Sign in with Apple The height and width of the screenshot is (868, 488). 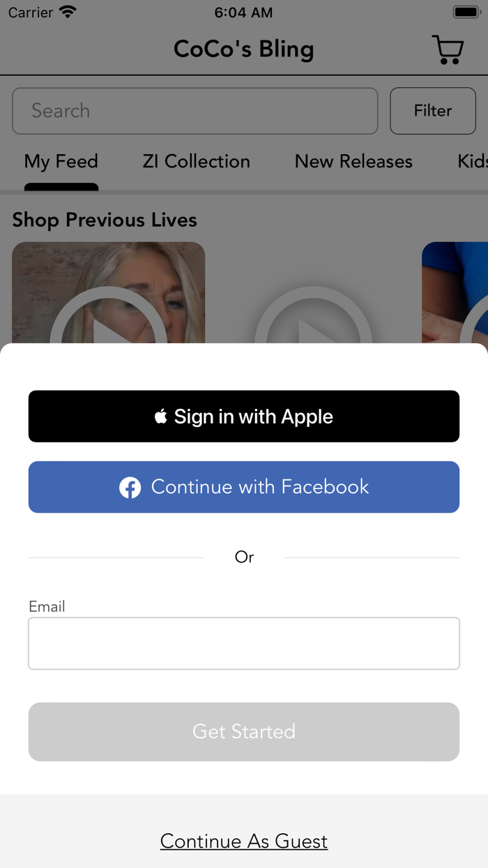(x=244, y=417)
